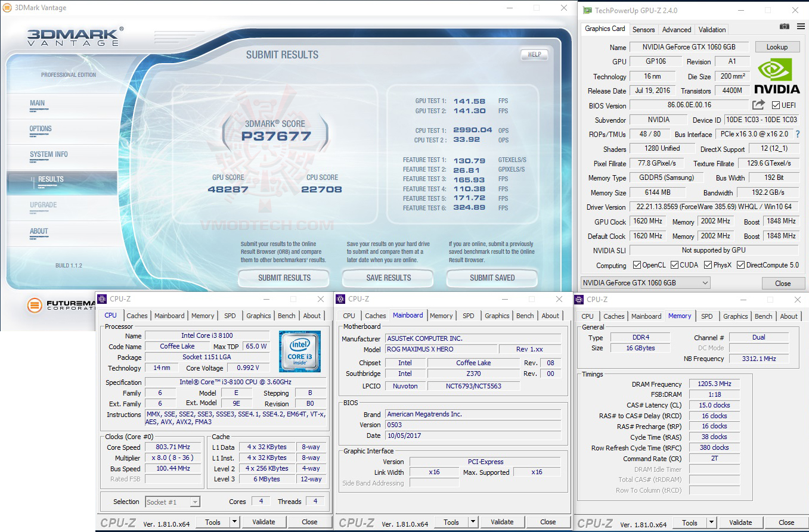Click the NVIDIA logo in GPU-Z
The height and width of the screenshot is (532, 809).
click(x=777, y=76)
